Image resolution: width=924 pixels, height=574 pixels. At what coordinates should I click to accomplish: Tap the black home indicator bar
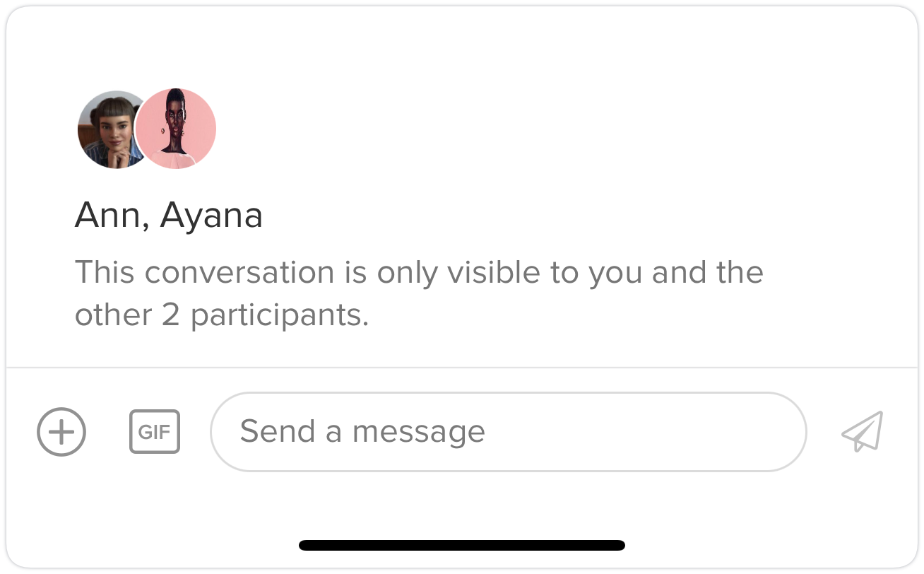pos(462,545)
